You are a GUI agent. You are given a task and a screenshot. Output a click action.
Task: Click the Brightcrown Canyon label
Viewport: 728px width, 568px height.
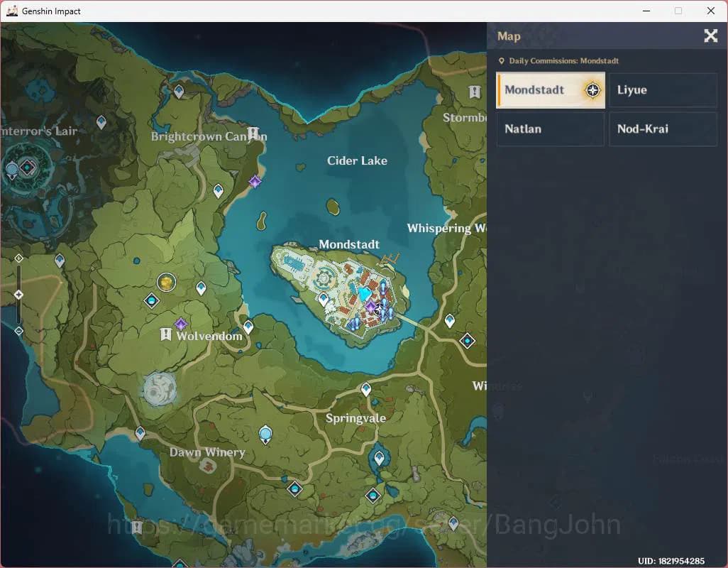pos(209,136)
